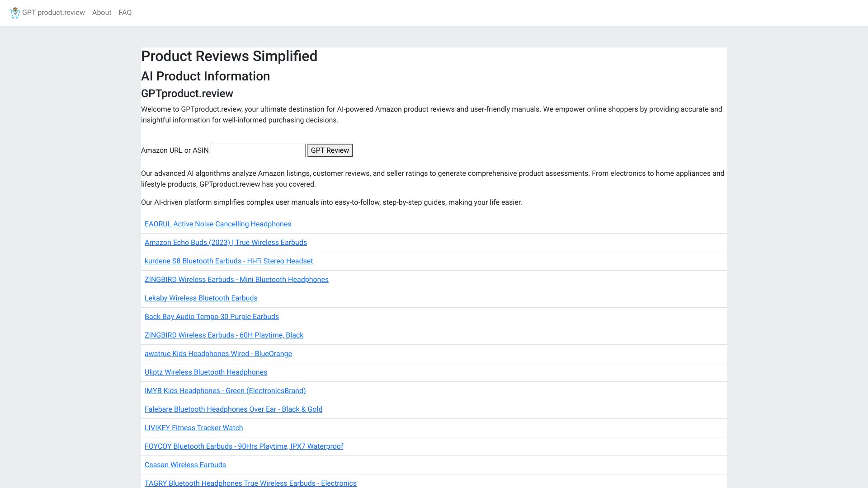The height and width of the screenshot is (488, 868).
Task: Open the FAQ page
Action: tap(125, 13)
